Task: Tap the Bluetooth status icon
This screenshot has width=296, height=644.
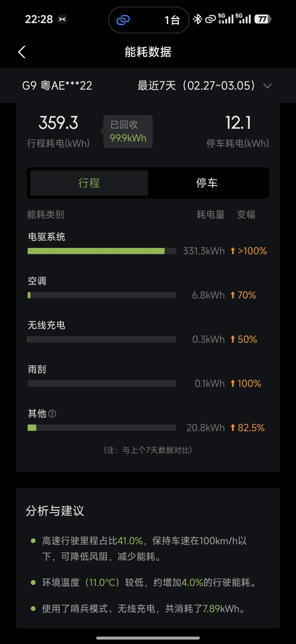Action: pos(197,19)
